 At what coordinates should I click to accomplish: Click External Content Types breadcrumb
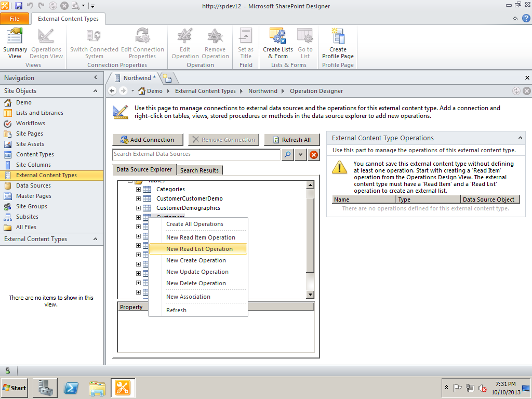[x=205, y=91]
